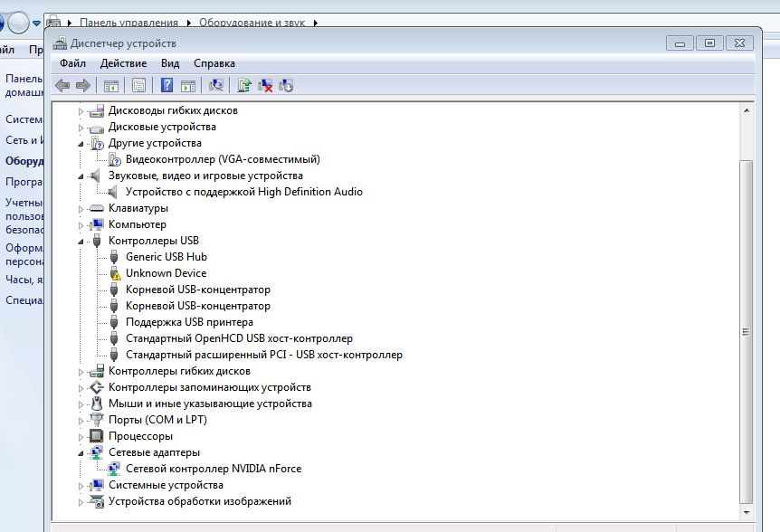This screenshot has width=780, height=532.
Task: Open the Действие menu
Action: point(123,63)
